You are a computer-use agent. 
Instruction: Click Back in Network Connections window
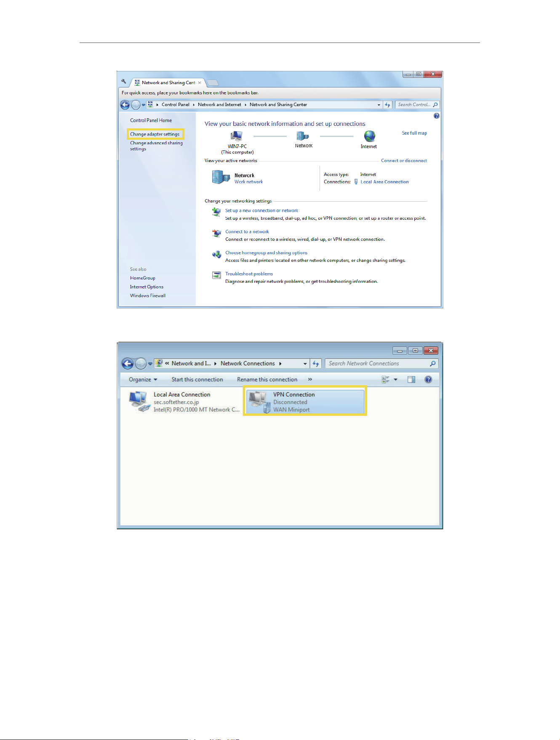coord(128,364)
